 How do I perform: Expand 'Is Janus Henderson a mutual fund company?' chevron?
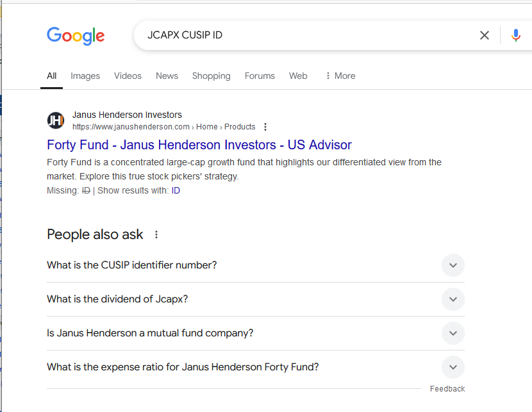tap(453, 333)
